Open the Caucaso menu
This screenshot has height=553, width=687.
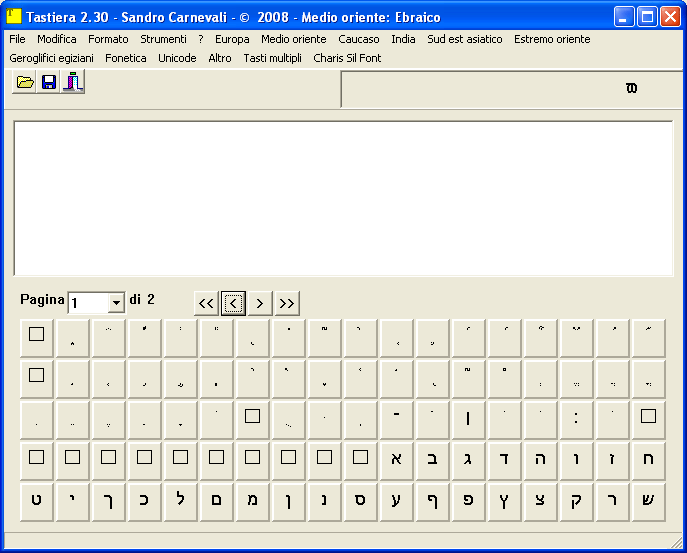tap(358, 39)
